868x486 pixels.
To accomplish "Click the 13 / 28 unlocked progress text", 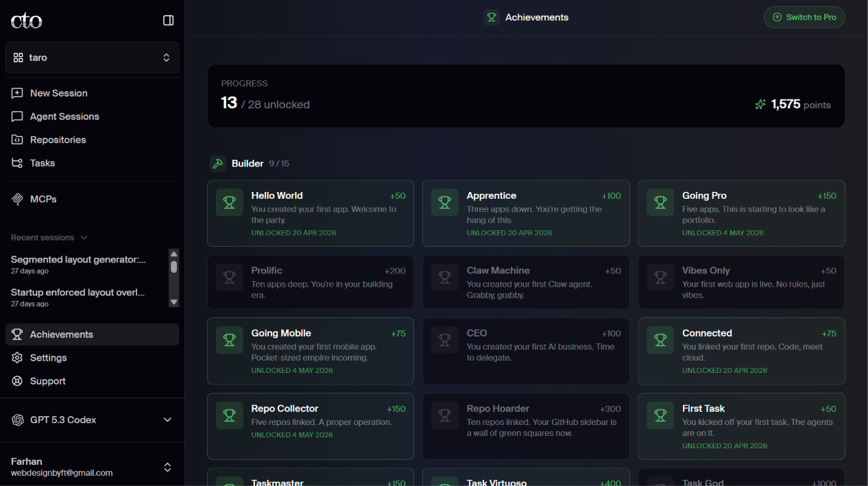I will point(265,103).
